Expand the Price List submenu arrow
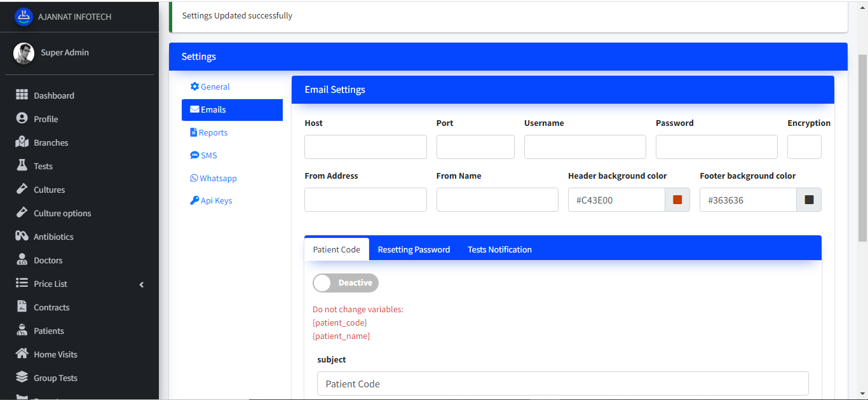 (x=142, y=284)
